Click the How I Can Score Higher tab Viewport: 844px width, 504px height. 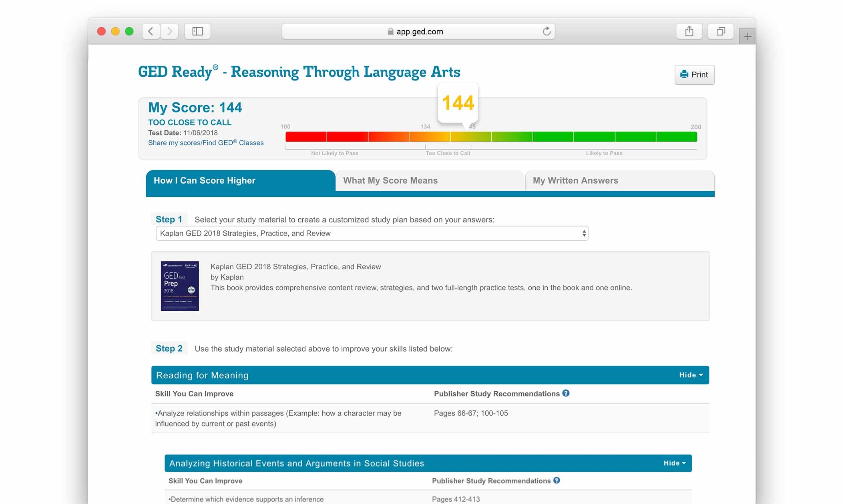240,180
